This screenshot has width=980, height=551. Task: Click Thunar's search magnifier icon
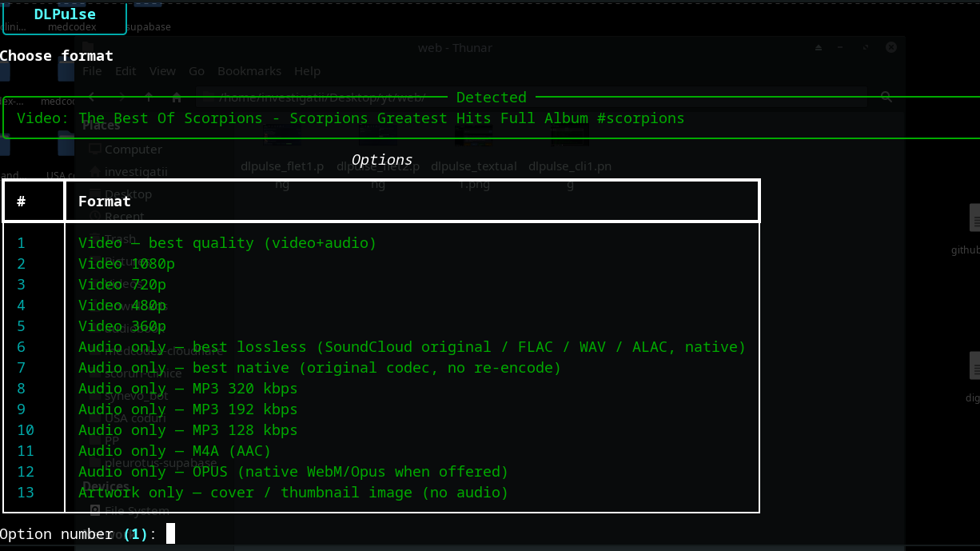(x=886, y=97)
